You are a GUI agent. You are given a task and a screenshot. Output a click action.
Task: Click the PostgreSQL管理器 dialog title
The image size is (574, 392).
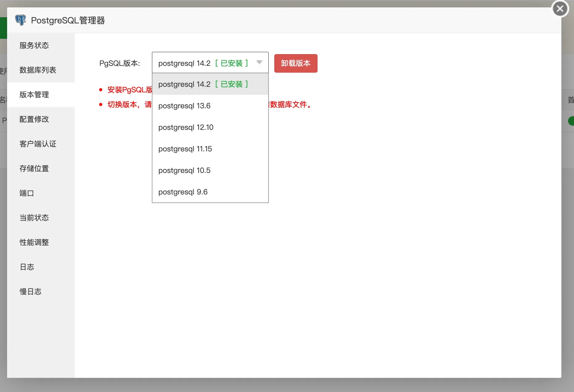click(68, 20)
